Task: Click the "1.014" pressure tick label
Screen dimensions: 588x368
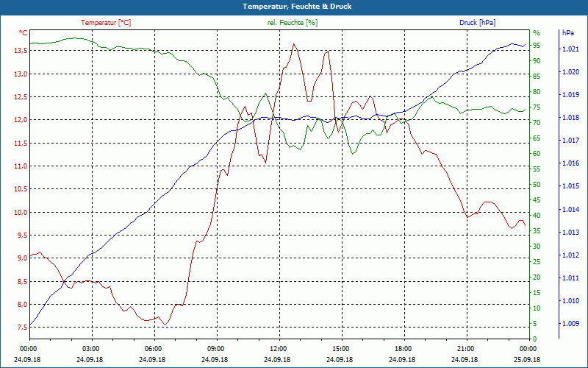Action: 570,210
